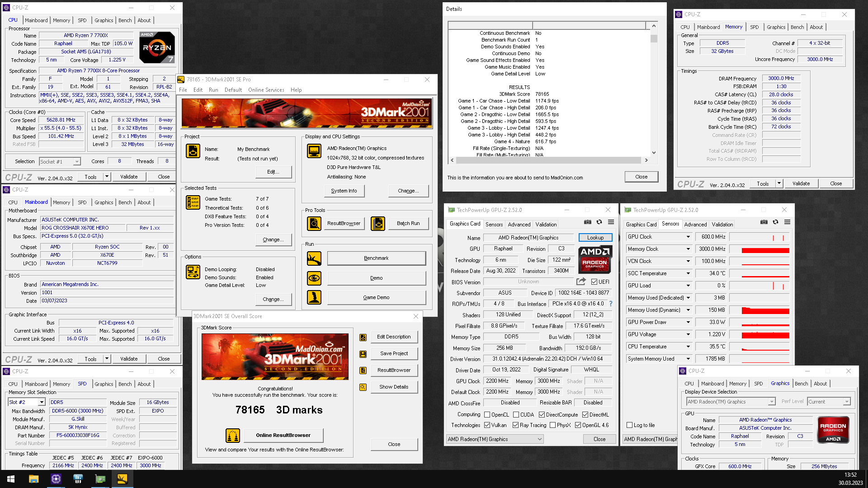Open hamburger menu in GPU-Z Graphics Card window
The width and height of the screenshot is (868, 488).
click(611, 222)
